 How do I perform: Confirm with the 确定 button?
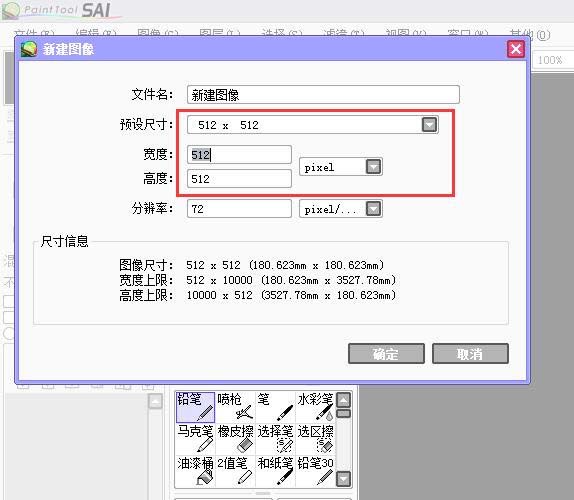pyautogui.click(x=386, y=354)
